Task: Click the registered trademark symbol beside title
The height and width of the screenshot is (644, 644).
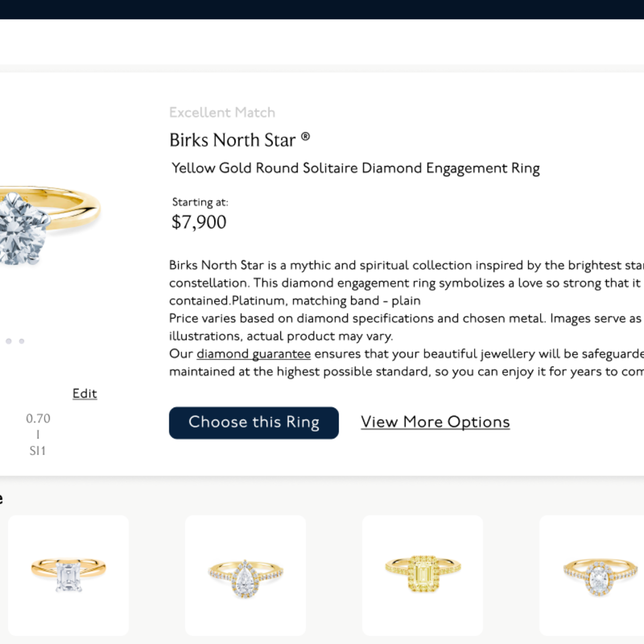Action: coord(305,137)
